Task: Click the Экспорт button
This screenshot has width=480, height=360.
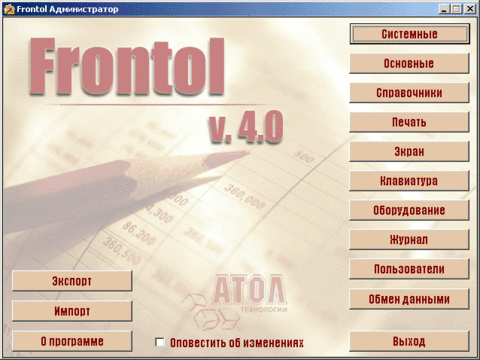Action: click(72, 281)
